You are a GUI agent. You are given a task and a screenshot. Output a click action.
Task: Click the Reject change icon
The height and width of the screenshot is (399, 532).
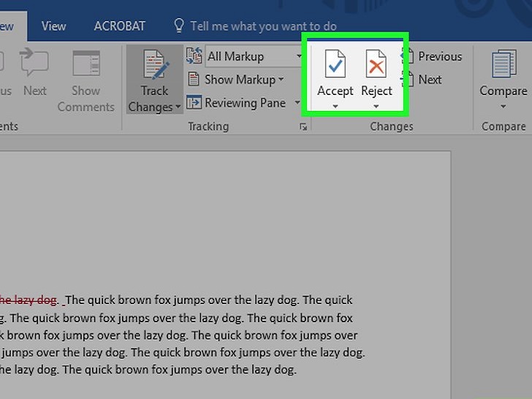[376, 64]
